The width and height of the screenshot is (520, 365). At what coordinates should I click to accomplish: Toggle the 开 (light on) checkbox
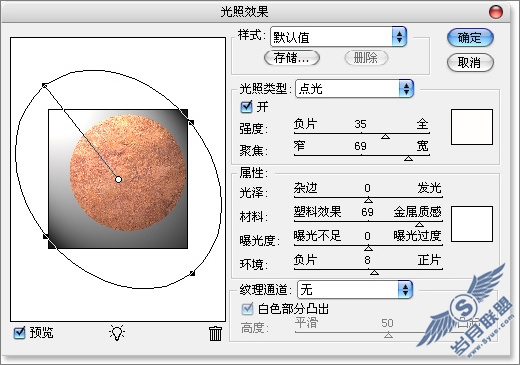pyautogui.click(x=246, y=107)
